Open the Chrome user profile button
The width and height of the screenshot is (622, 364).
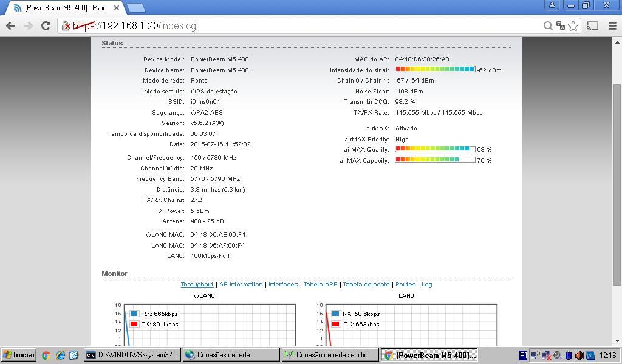[x=552, y=5]
